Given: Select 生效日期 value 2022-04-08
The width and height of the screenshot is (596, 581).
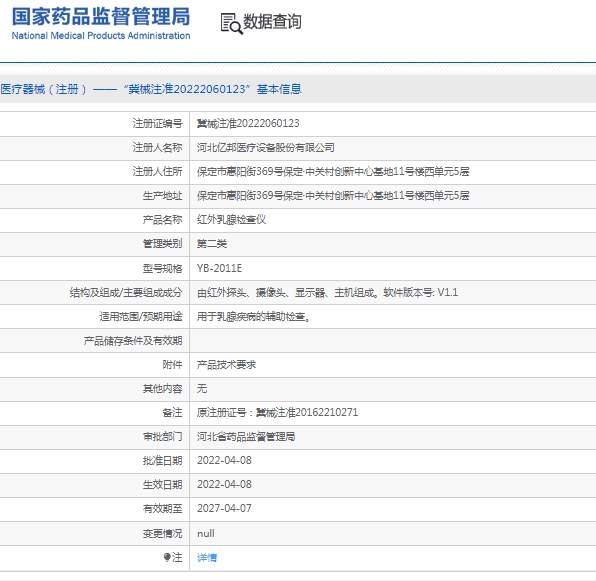Looking at the screenshot, I should (224, 484).
